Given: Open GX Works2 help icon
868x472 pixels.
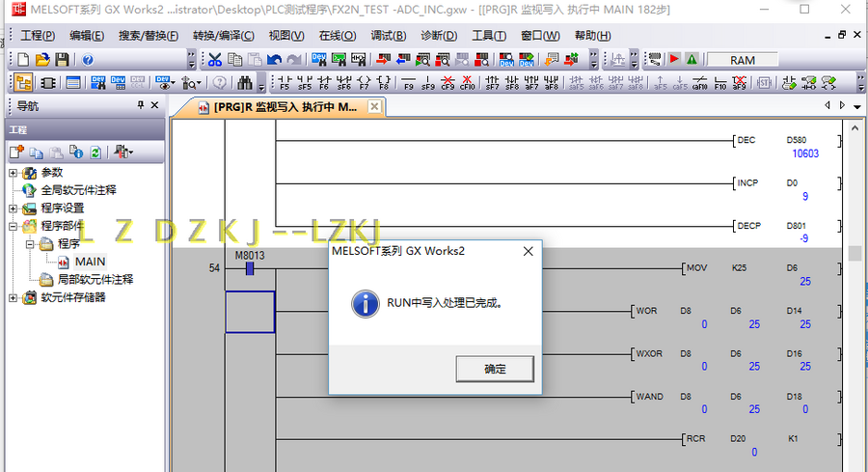Looking at the screenshot, I should pos(88,59).
